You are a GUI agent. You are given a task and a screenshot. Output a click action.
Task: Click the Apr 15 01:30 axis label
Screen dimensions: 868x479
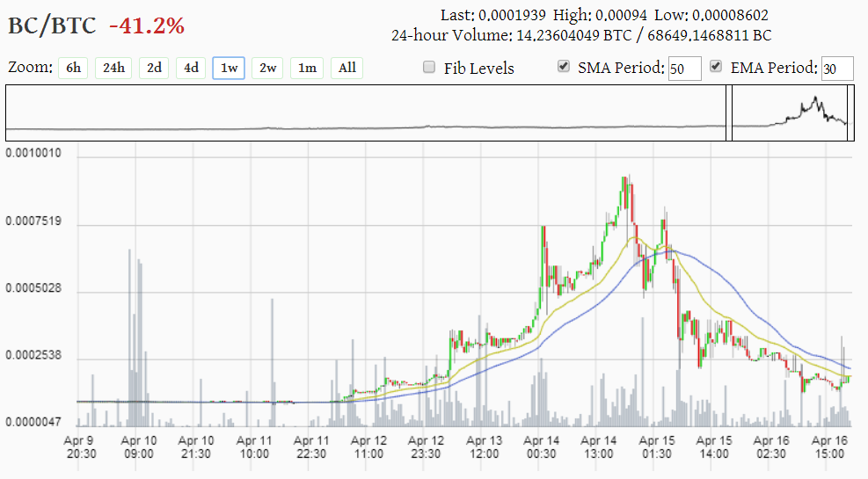[x=657, y=447]
